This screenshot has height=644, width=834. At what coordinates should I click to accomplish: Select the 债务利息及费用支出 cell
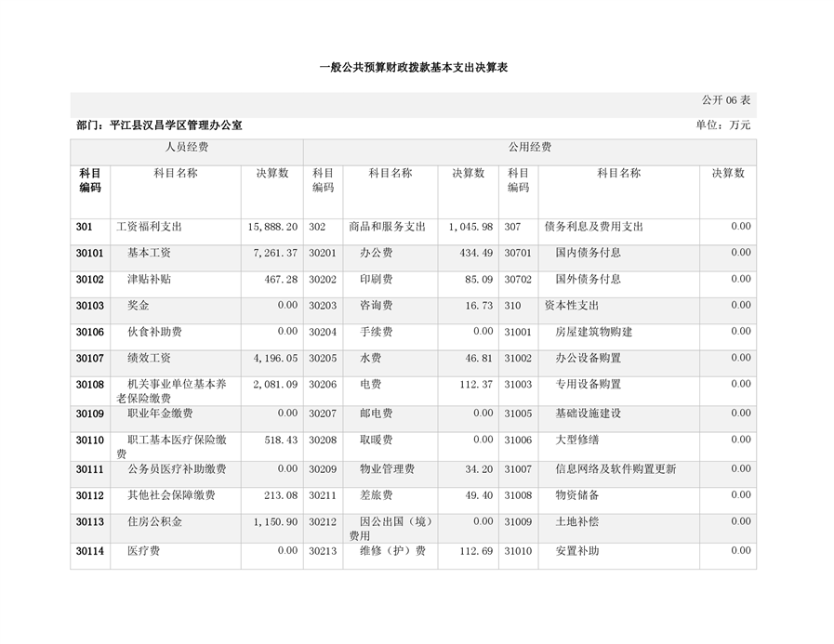pos(593,227)
